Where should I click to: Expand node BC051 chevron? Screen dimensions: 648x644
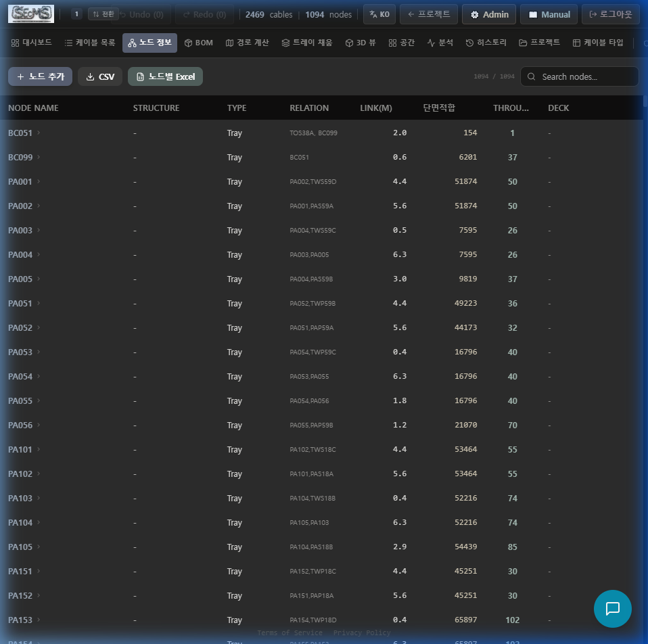(x=39, y=133)
